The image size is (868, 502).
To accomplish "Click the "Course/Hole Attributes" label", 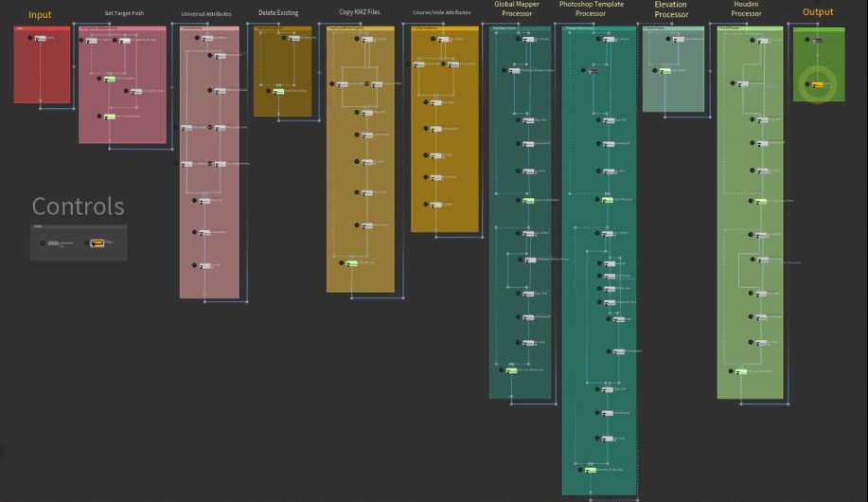I will (442, 12).
